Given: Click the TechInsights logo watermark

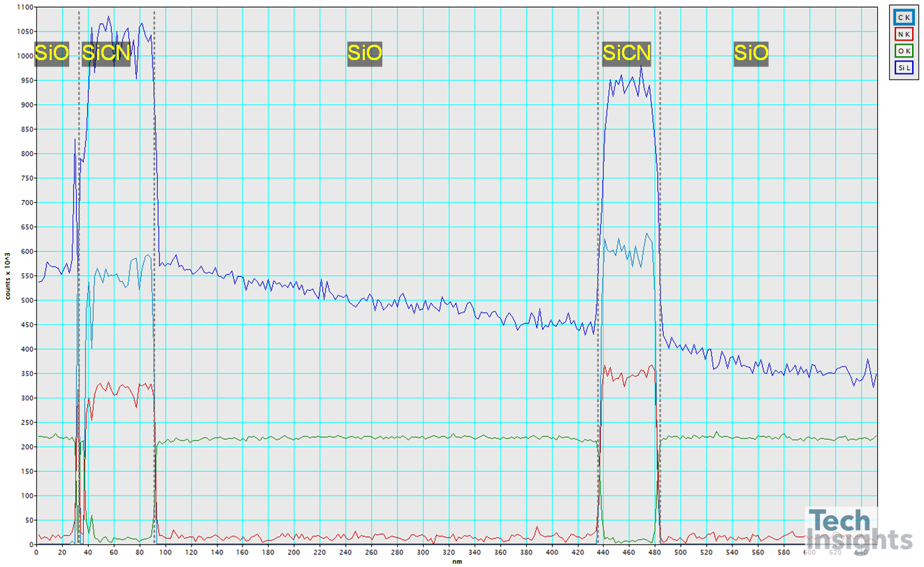Looking at the screenshot, I should [x=858, y=531].
